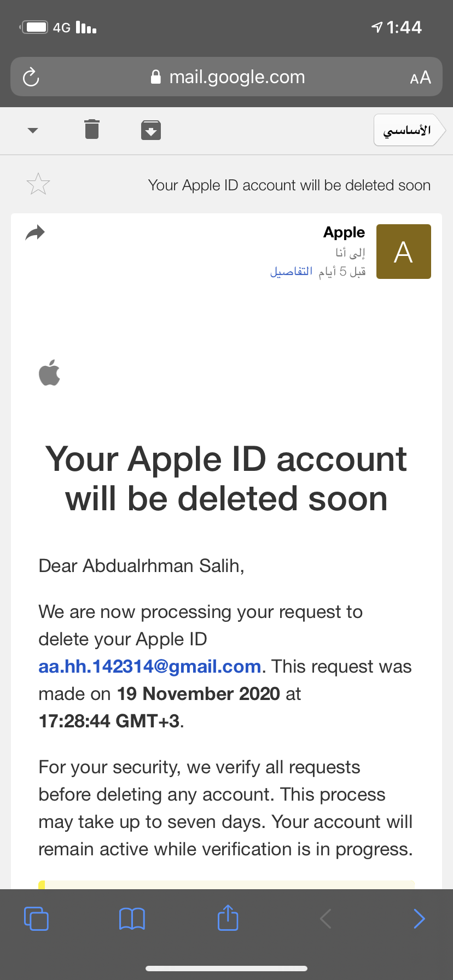Archive the email with the archive icon

coord(151,130)
